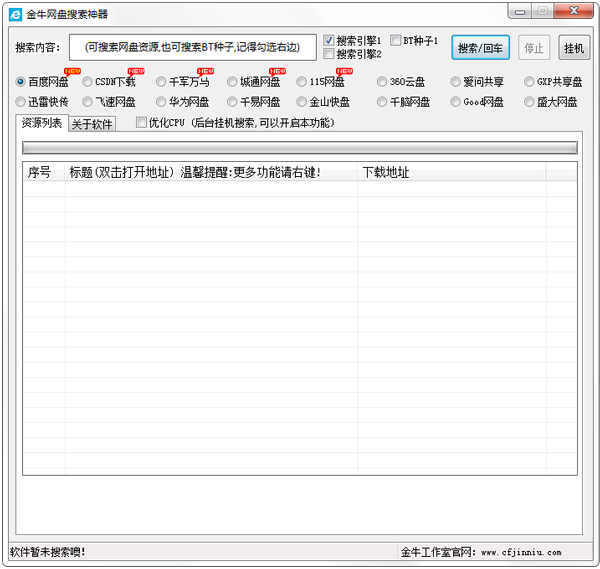Uncheck the 搜索引擎1 checkbox
The image size is (600, 569).
click(x=328, y=40)
